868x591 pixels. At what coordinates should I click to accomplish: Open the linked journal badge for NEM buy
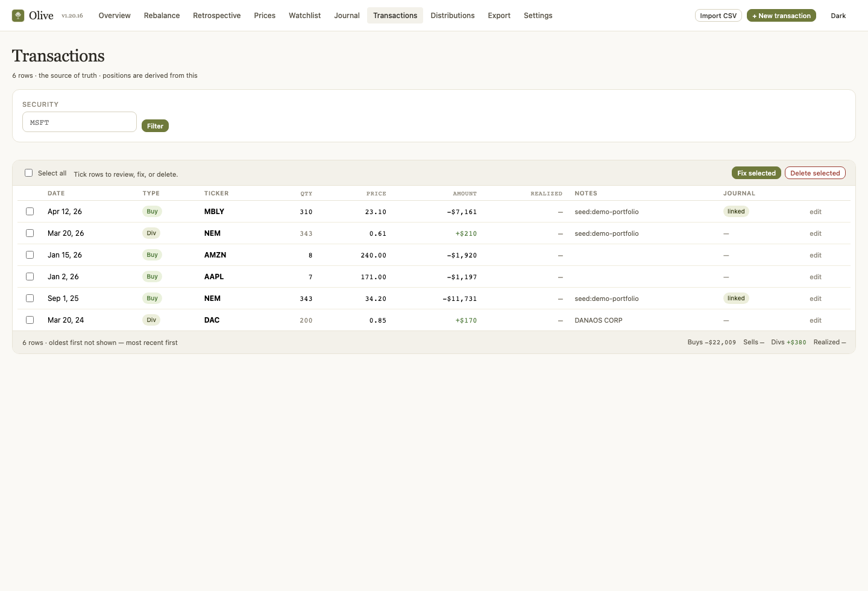tap(736, 299)
